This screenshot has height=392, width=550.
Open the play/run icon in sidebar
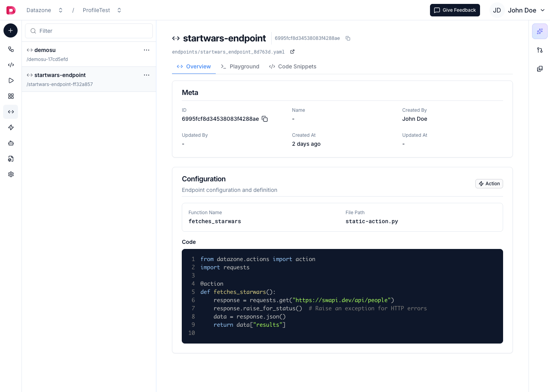coord(11,81)
